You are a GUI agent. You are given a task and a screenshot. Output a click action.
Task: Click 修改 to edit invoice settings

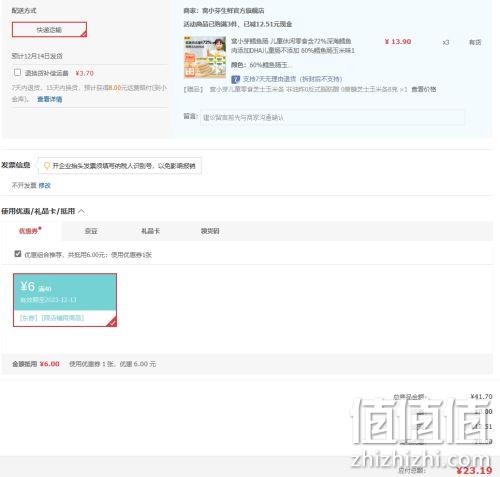[45, 186]
